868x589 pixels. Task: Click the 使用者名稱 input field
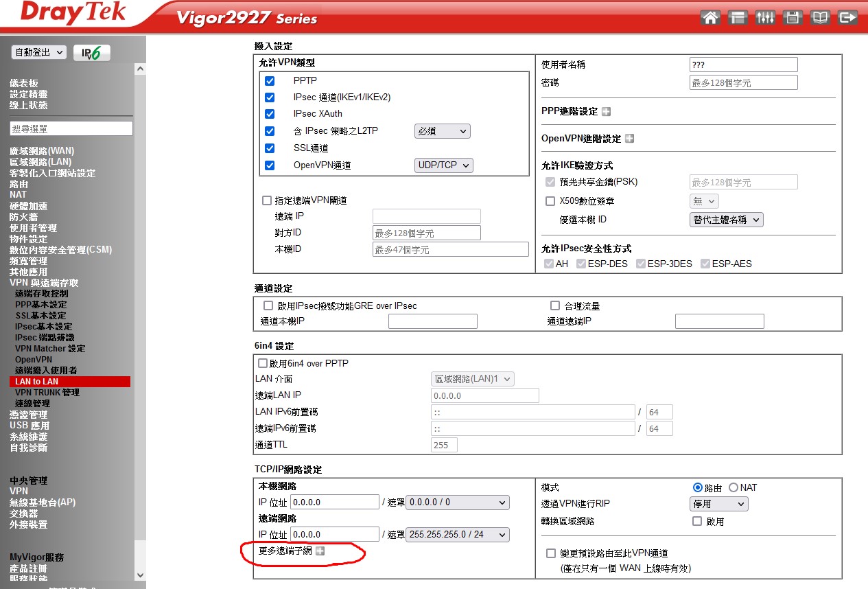(x=743, y=65)
